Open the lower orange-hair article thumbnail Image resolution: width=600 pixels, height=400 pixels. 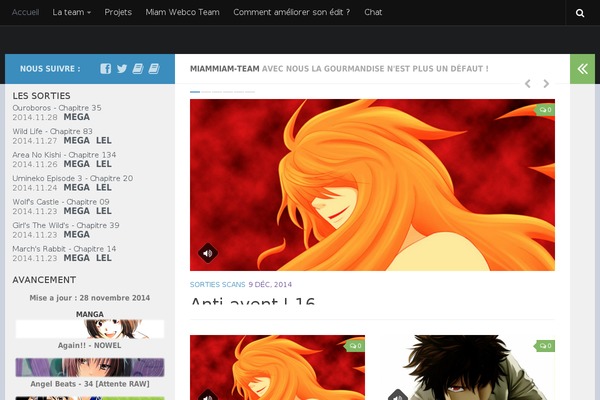277,367
